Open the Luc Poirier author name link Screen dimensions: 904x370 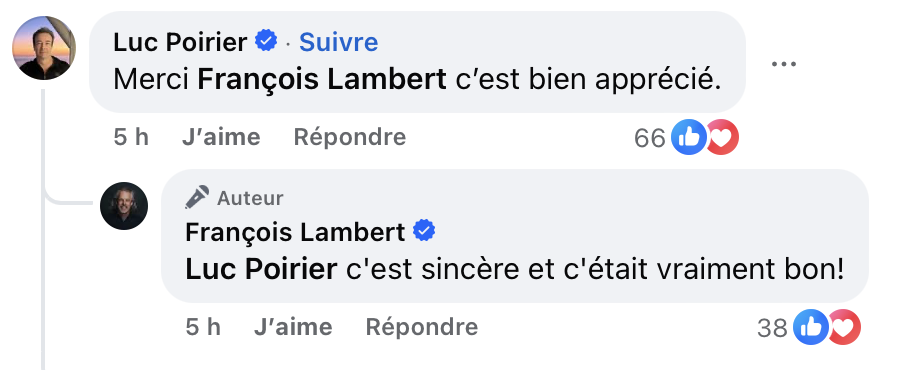pos(180,42)
